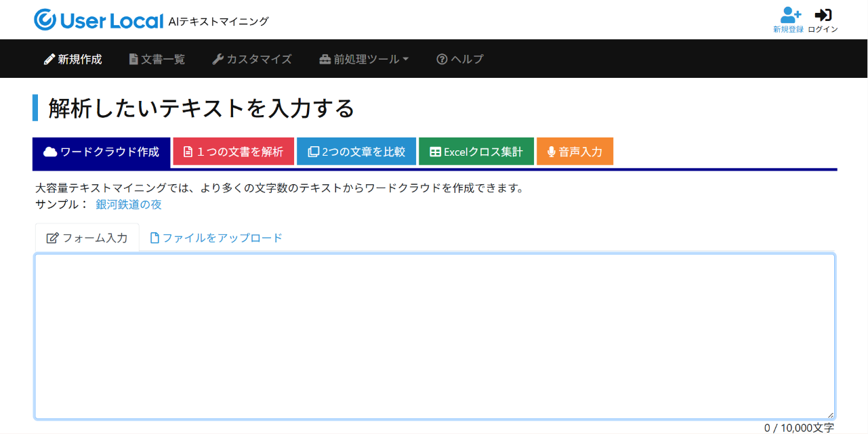Image resolution: width=868 pixels, height=434 pixels.
Task: Click the question mark ヘルプ icon
Action: pyautogui.click(x=442, y=60)
